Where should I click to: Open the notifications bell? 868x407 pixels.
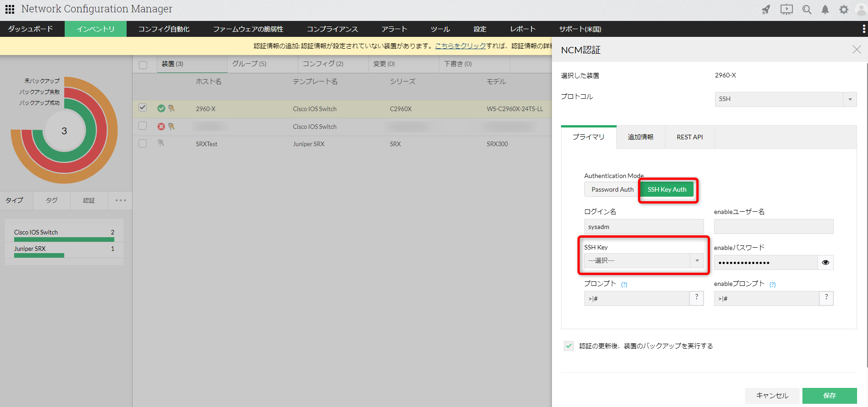click(825, 10)
